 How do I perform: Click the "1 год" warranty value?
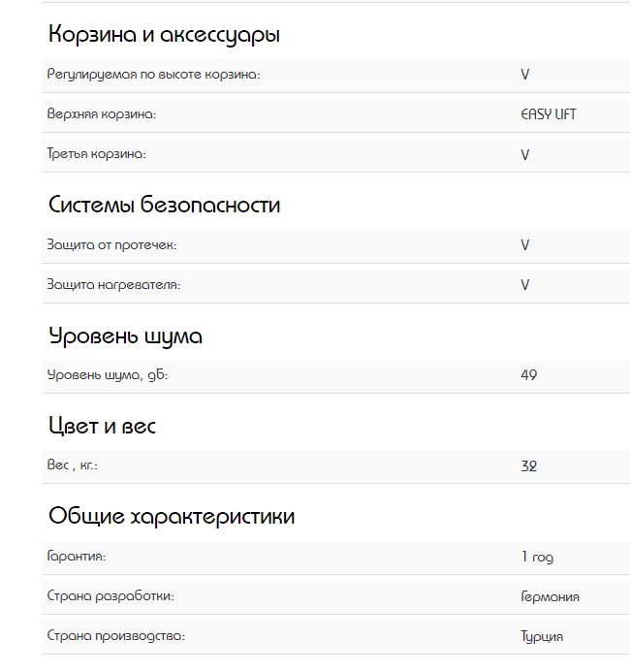pos(537,558)
